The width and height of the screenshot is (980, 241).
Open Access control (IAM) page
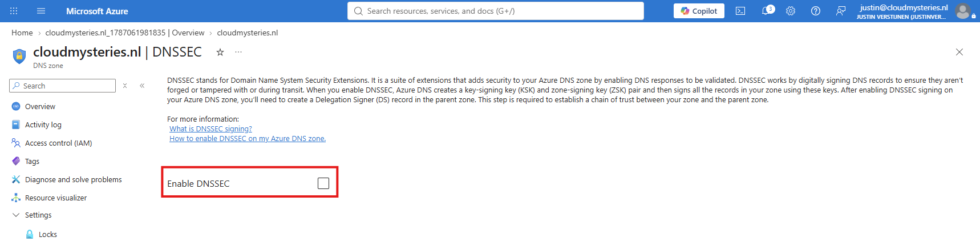58,143
